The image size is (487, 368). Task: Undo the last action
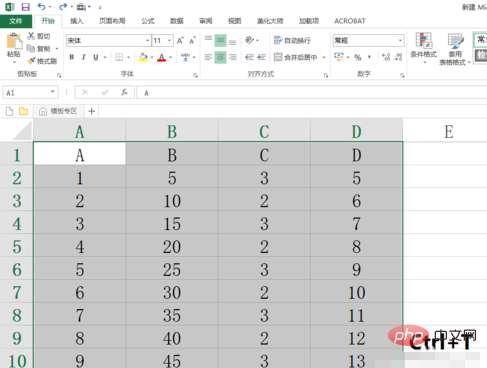pos(42,7)
